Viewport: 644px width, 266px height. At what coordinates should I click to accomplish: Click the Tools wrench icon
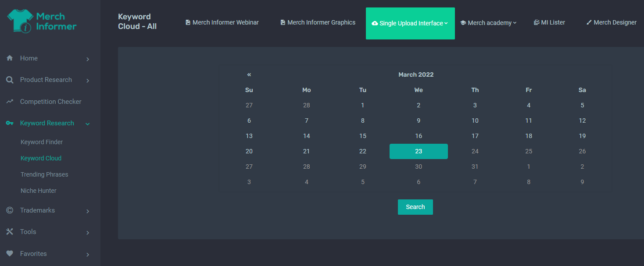point(9,232)
